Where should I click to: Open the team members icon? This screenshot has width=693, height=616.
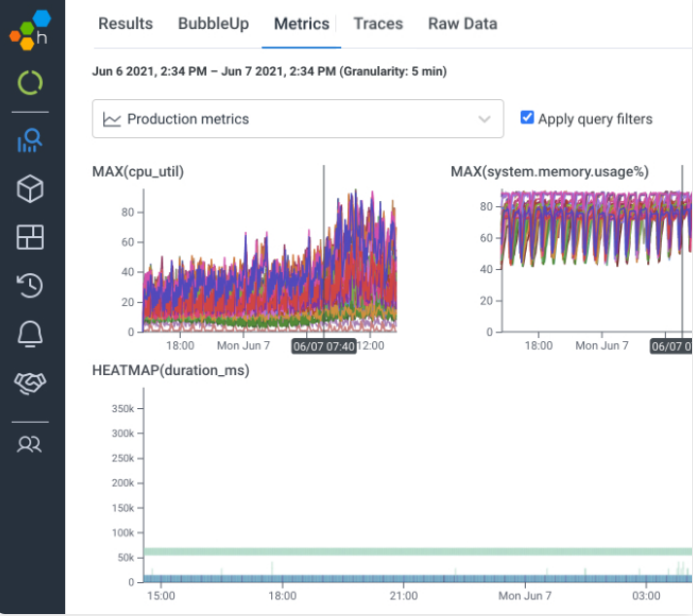point(30,445)
